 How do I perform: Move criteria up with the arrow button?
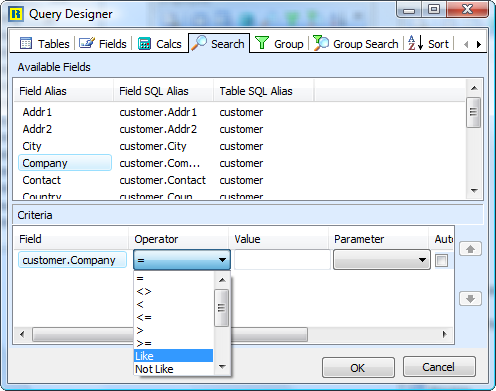(470, 249)
